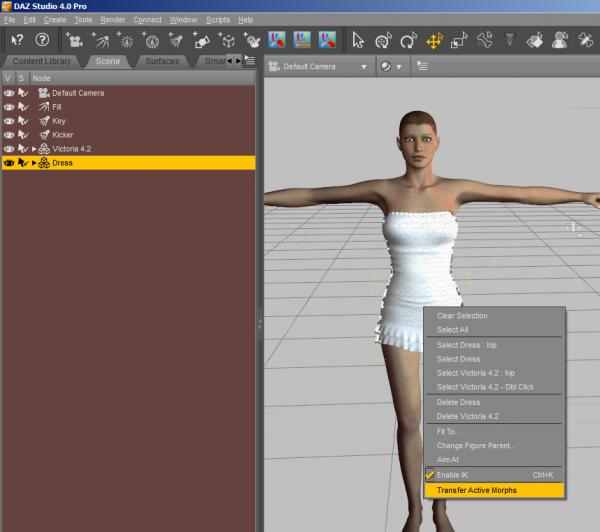The height and width of the screenshot is (532, 600).
Task: Open the Connect menu
Action: (x=147, y=20)
